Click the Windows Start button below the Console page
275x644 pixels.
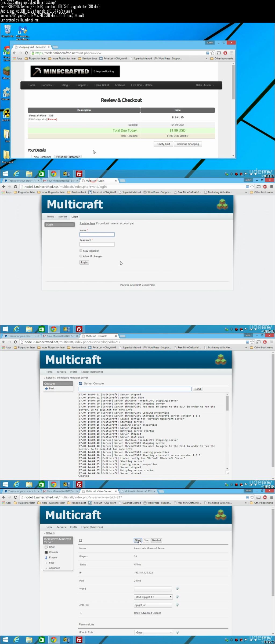[5, 484]
